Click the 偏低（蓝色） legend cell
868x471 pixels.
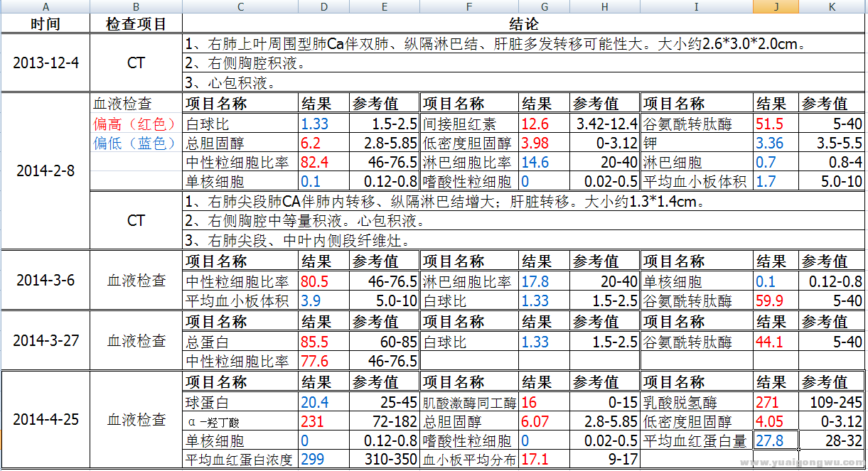coord(136,143)
